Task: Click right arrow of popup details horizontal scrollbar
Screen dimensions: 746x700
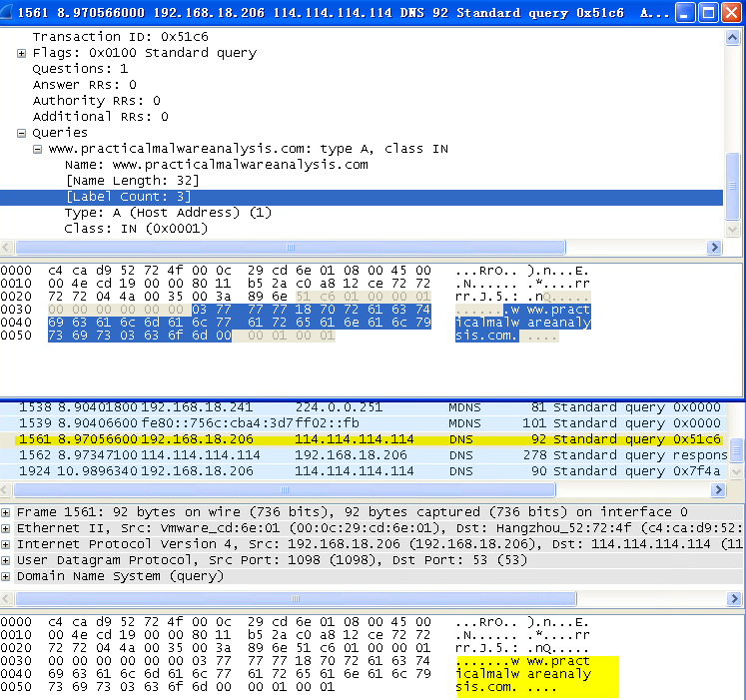Action: [x=714, y=248]
